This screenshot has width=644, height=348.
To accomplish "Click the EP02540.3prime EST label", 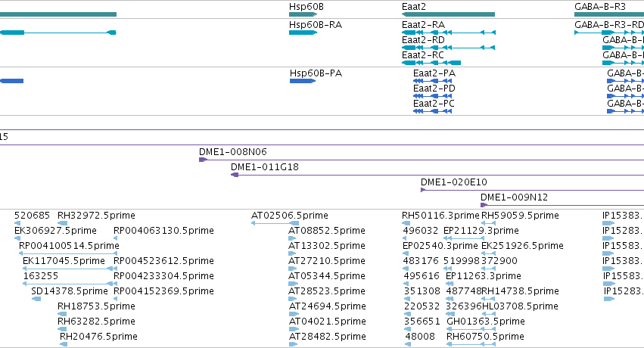I will (x=440, y=246).
